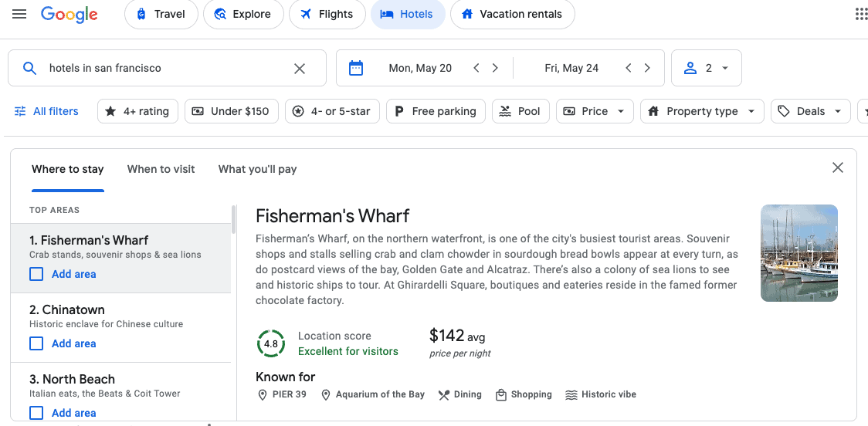The height and width of the screenshot is (426, 868).
Task: Close the Where to stay panel
Action: [x=837, y=167]
